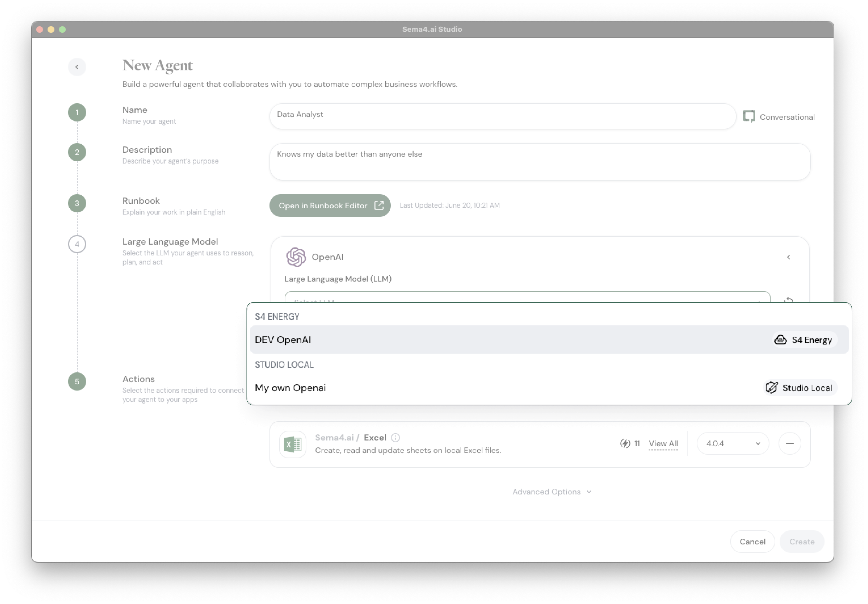The height and width of the screenshot is (604, 868).
Task: Go back using the chevron button
Action: coord(77,67)
